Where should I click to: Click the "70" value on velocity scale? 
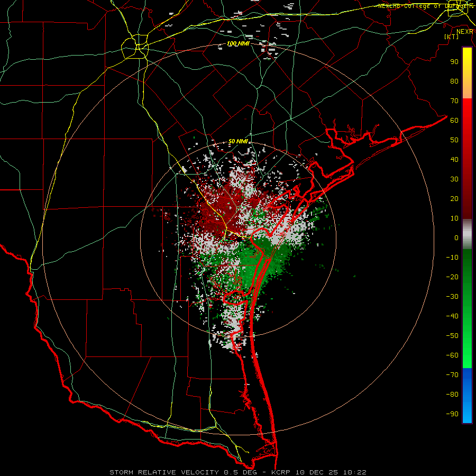tap(454, 101)
